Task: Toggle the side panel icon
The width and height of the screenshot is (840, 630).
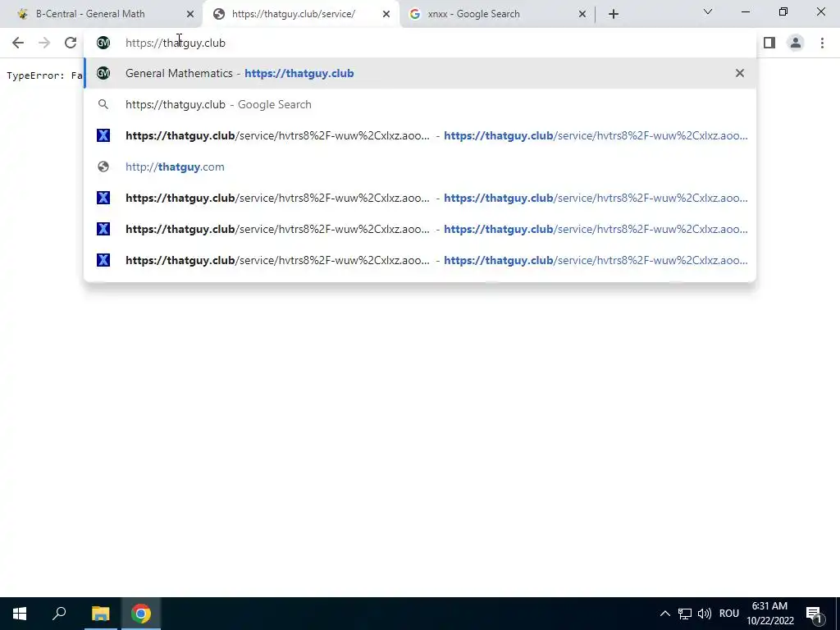Action: coord(769,43)
